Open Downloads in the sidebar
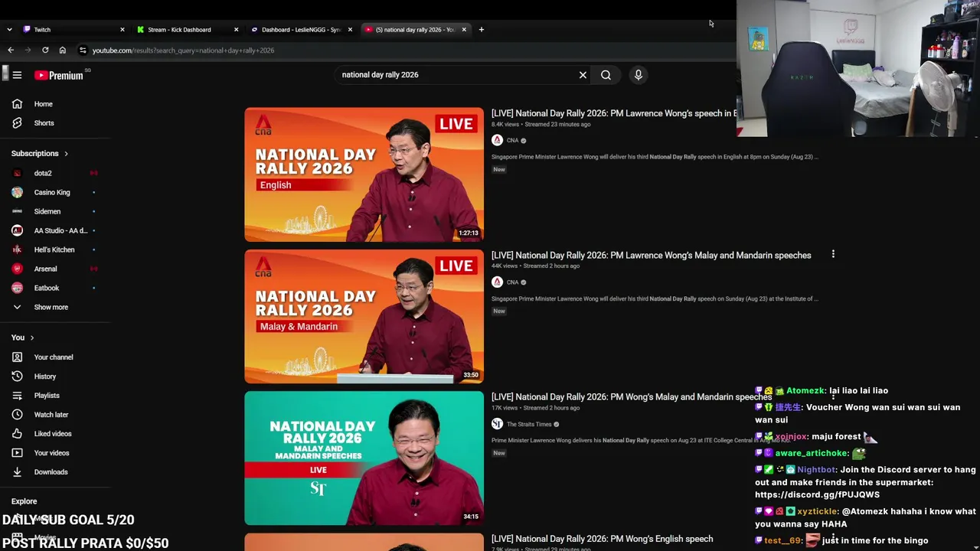 (x=51, y=472)
